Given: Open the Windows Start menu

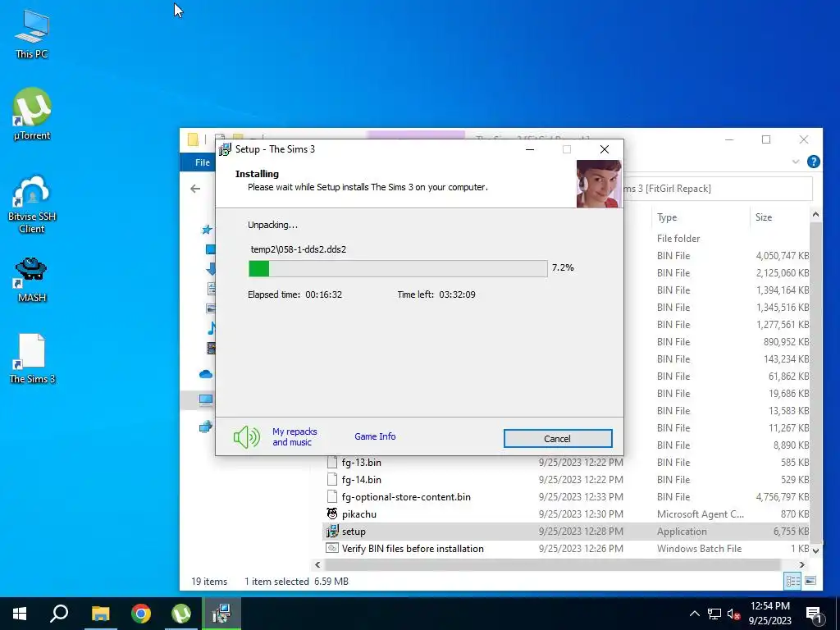Looking at the screenshot, I should pos(20,614).
